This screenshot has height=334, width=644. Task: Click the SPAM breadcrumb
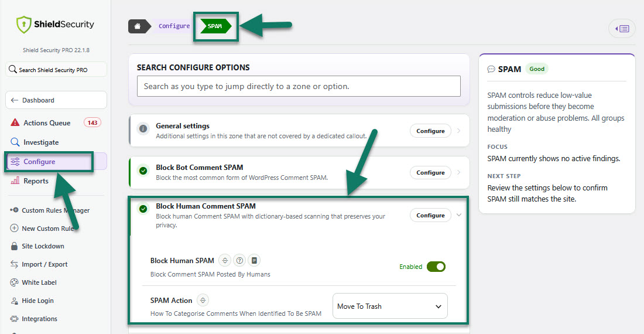click(x=215, y=26)
